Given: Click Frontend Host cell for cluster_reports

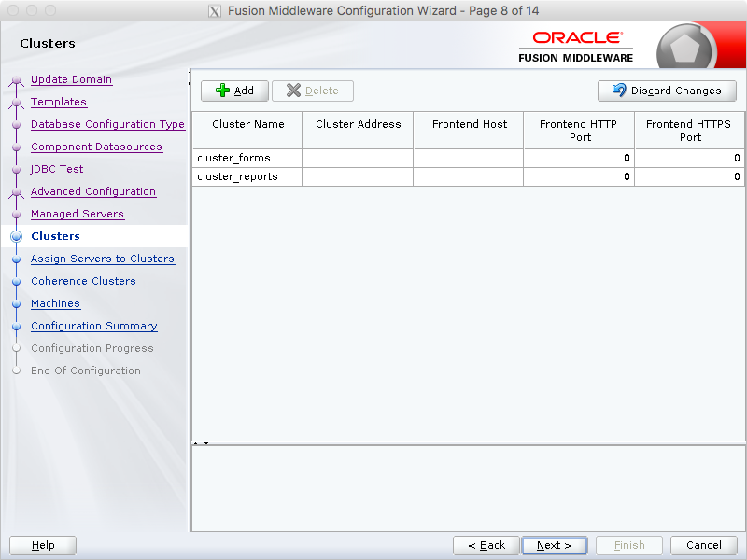Looking at the screenshot, I should 469,176.
